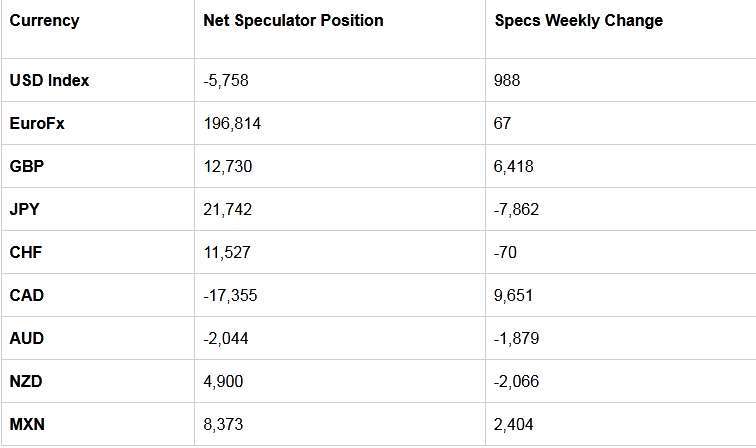Select the MXN row label
756x448 pixels.
[27, 424]
